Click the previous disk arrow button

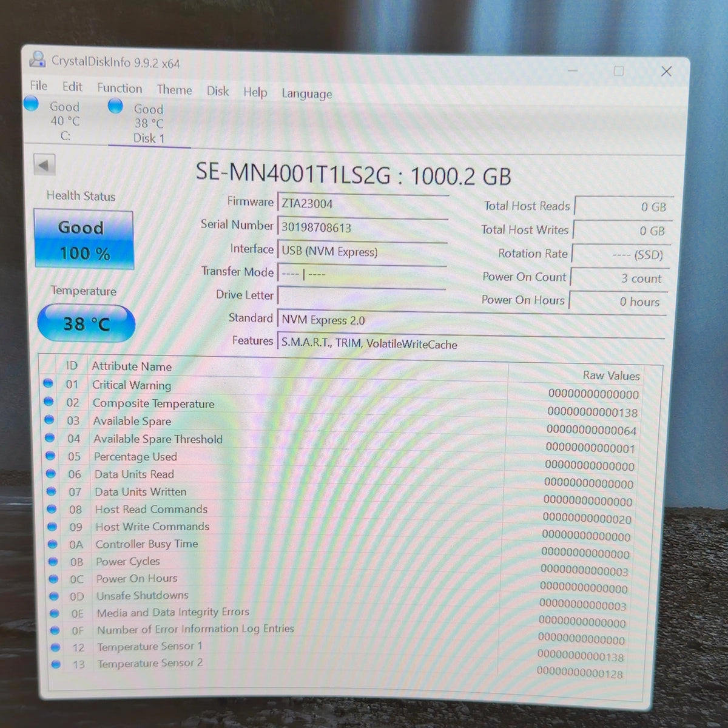(44, 165)
